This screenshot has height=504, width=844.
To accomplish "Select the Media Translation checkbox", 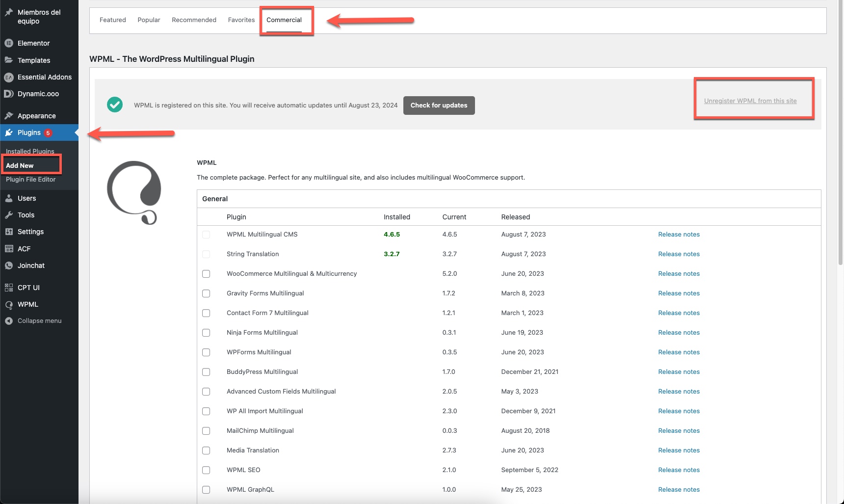I will pos(206,451).
